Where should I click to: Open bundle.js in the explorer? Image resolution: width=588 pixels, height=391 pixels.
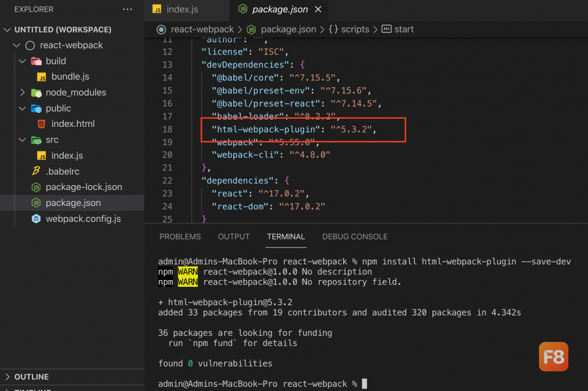[70, 77]
